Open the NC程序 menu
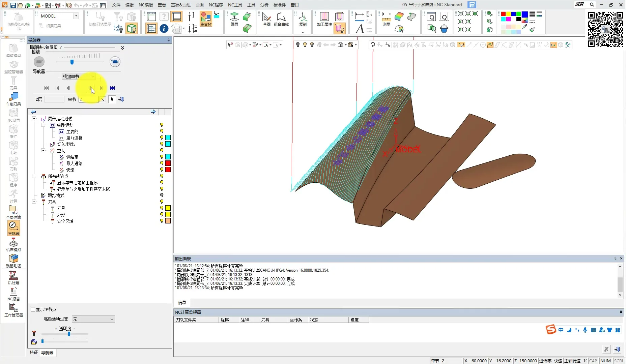The height and width of the screenshot is (364, 626). coord(216,5)
